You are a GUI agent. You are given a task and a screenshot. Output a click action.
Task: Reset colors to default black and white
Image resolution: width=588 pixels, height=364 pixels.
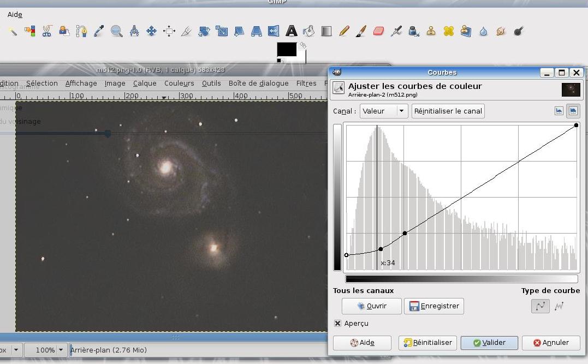click(x=280, y=61)
